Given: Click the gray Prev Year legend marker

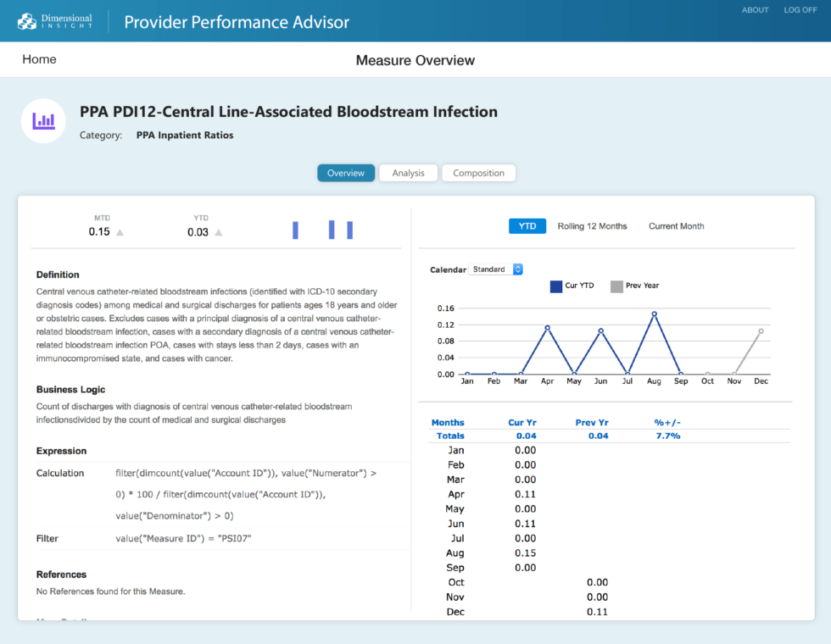Looking at the screenshot, I should click(x=618, y=285).
